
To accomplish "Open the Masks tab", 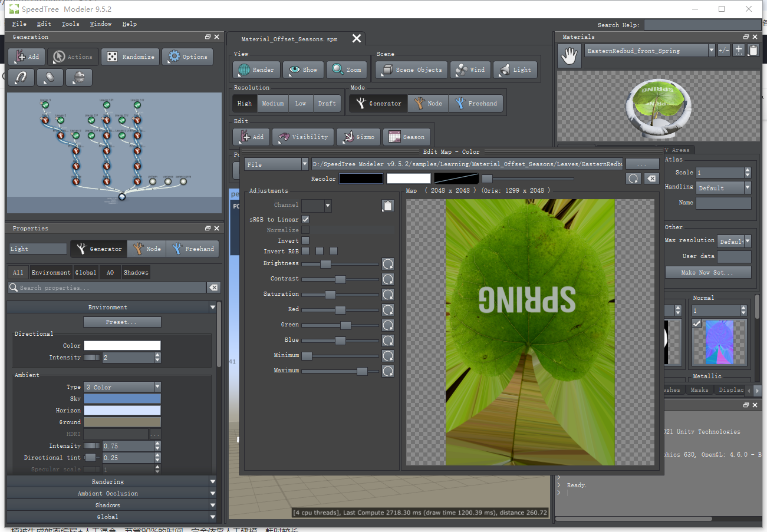I will click(x=699, y=390).
